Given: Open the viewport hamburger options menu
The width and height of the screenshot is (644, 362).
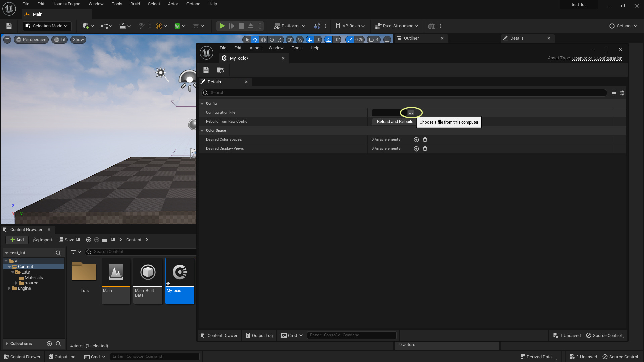Looking at the screenshot, I should tap(7, 40).
